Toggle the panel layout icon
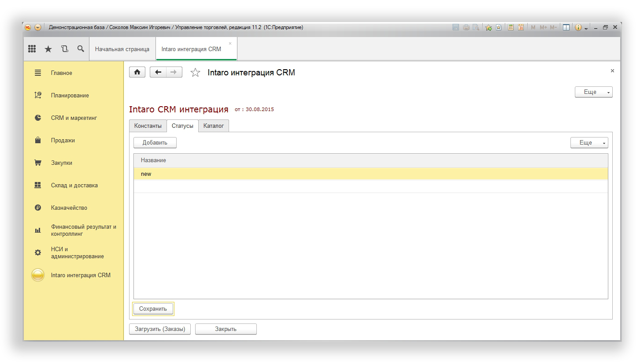Screen dimensions: 644x364 [x=566, y=27]
